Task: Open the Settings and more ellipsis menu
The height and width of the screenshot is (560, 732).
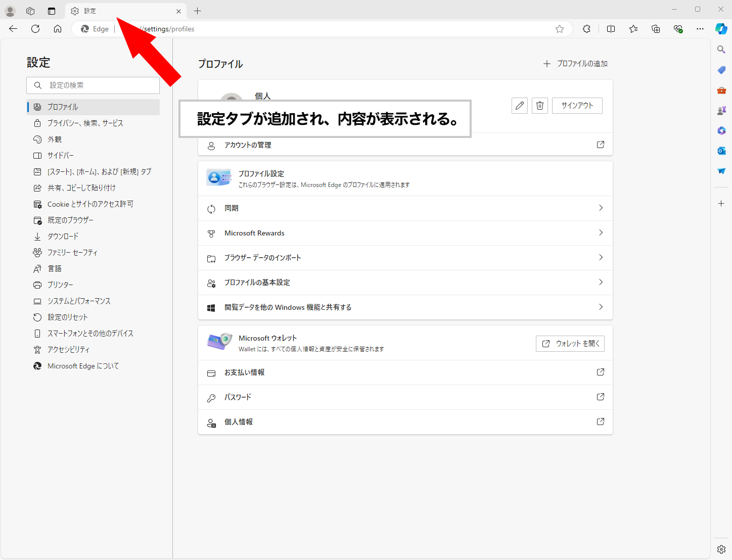Action: tap(700, 29)
